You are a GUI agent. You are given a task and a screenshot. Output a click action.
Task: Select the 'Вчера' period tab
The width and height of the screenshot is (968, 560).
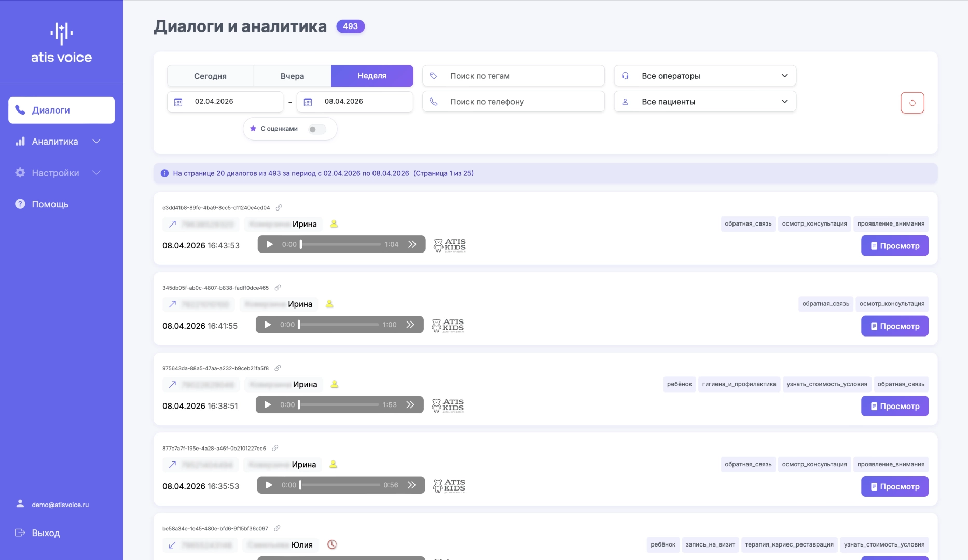(x=292, y=76)
